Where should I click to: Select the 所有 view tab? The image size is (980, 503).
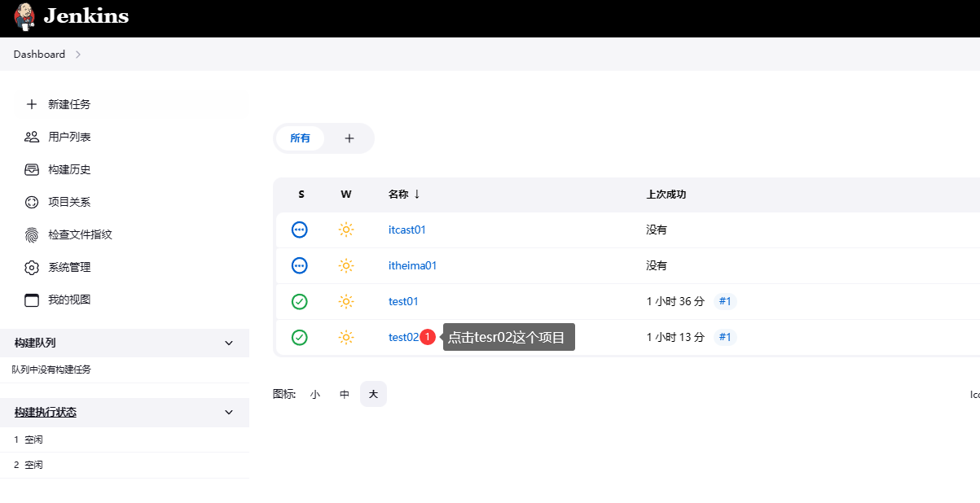(x=300, y=138)
